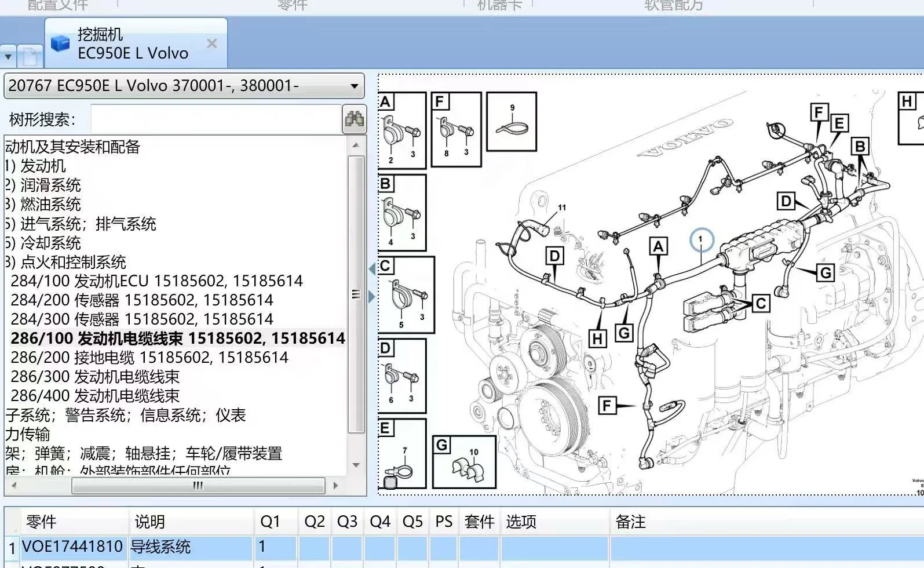924x568 pixels.
Task: Click callout 11 on the engine diagram
Action: (x=562, y=207)
